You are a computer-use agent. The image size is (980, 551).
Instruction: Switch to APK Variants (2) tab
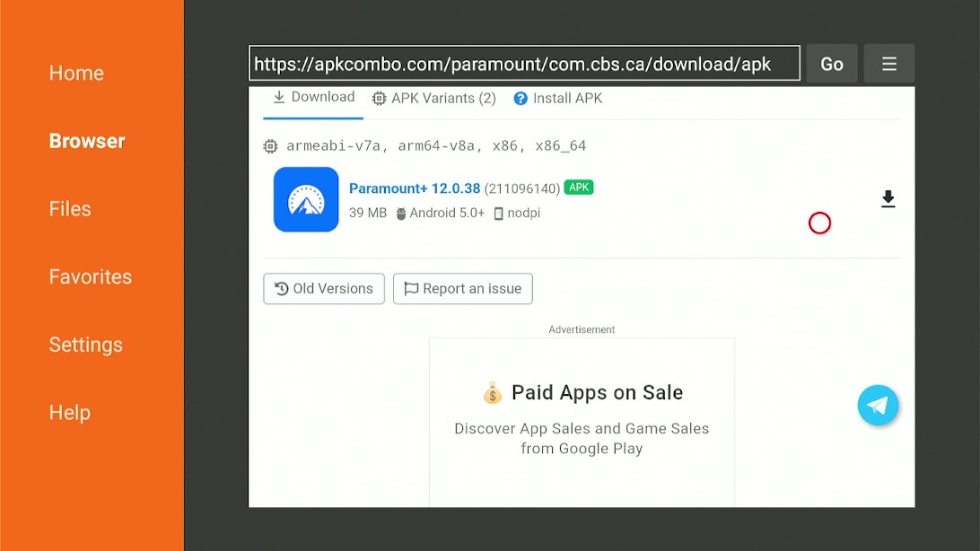coord(434,98)
